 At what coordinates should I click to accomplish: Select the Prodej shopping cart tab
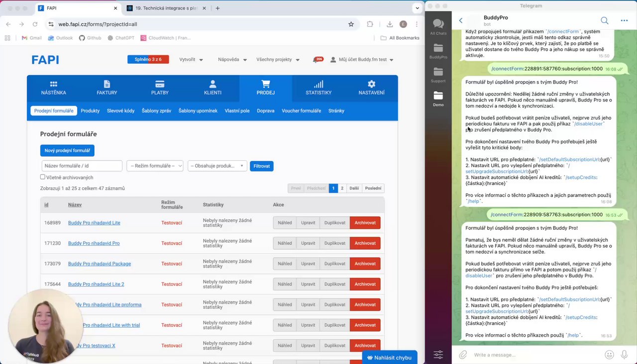pos(265,88)
